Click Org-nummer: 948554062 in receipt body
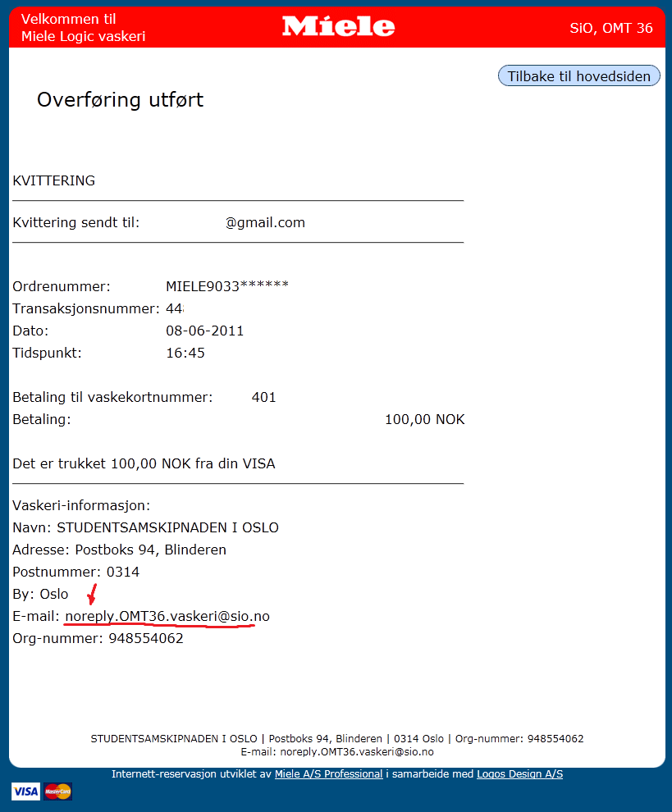Screen dimensions: 672x812 [98, 638]
